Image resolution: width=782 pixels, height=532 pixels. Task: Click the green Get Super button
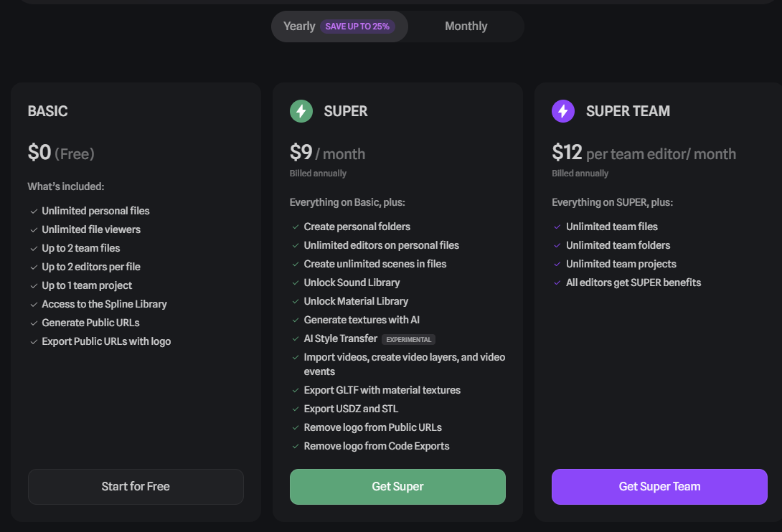click(397, 487)
